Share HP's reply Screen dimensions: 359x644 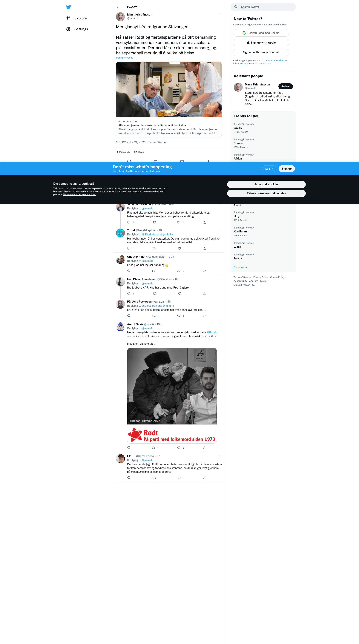click(205, 478)
